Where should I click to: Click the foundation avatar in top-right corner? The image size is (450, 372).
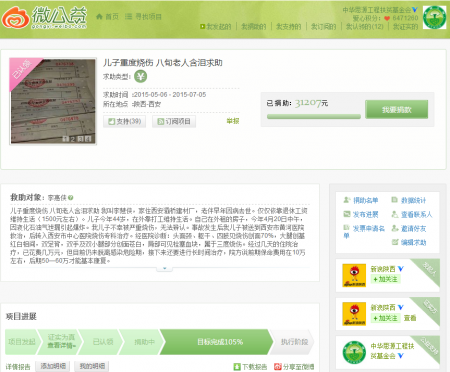[434, 17]
